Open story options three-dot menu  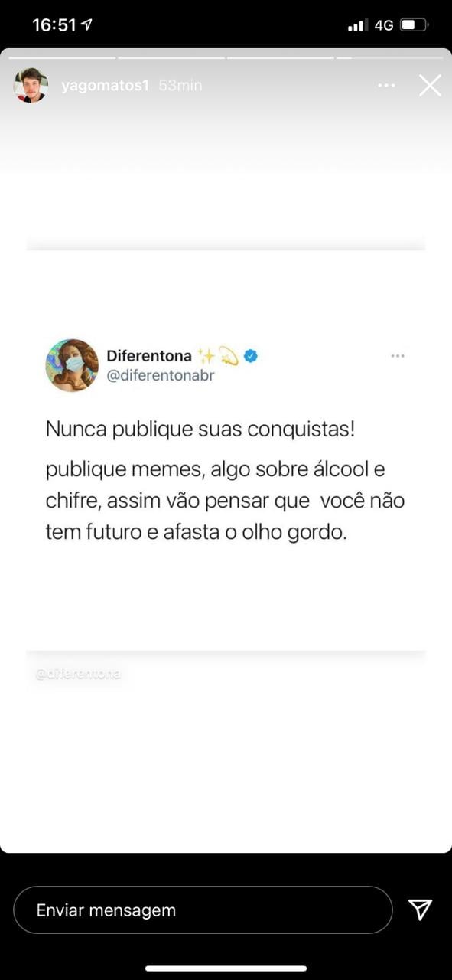386,86
